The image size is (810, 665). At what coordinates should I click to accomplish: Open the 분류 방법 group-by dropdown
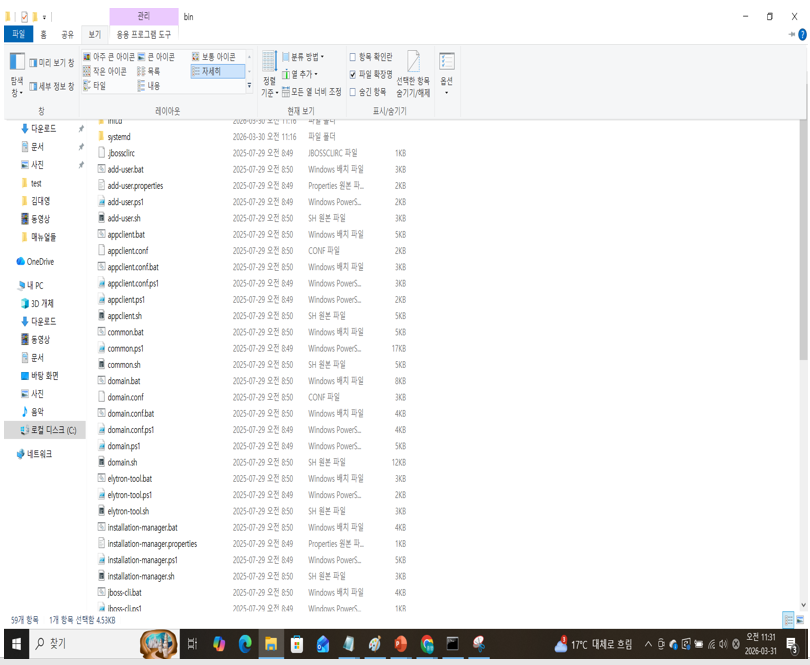tap(303, 56)
